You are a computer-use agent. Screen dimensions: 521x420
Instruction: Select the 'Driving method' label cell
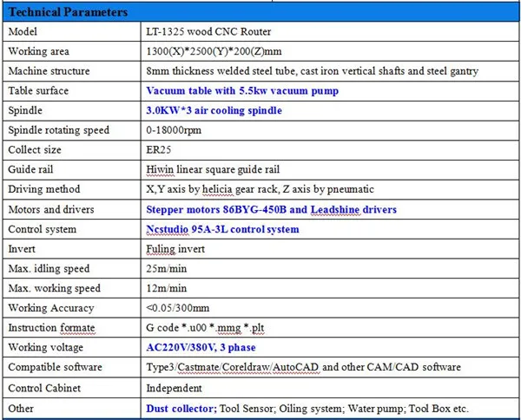click(72, 189)
